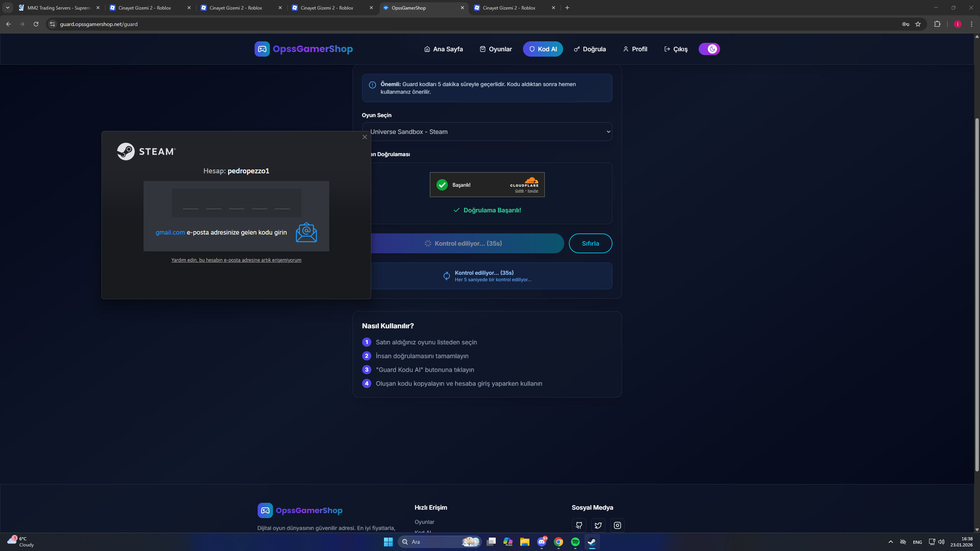
Task: Open Steam from the taskbar
Action: (x=592, y=542)
